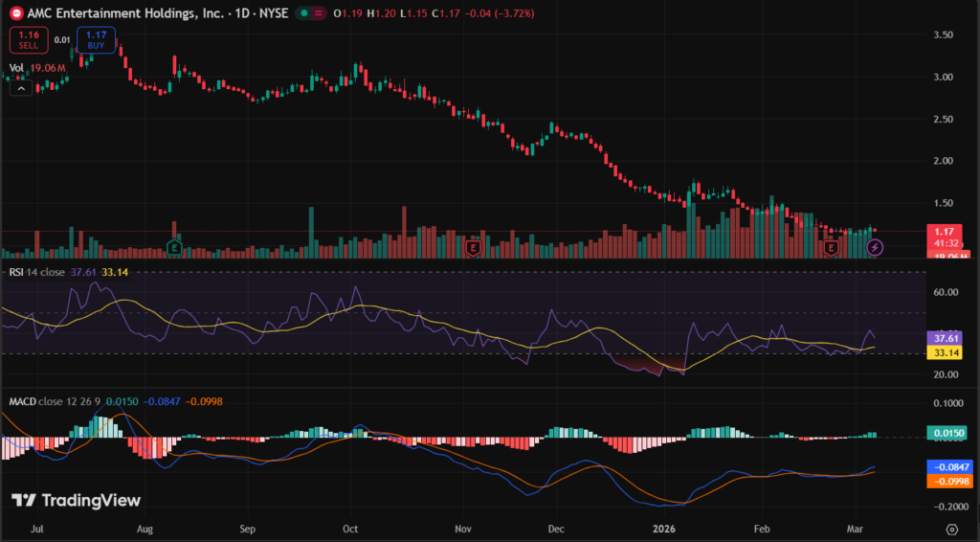Click the AMC red logo icon
Image resolution: width=980 pixels, height=542 pixels.
point(14,13)
